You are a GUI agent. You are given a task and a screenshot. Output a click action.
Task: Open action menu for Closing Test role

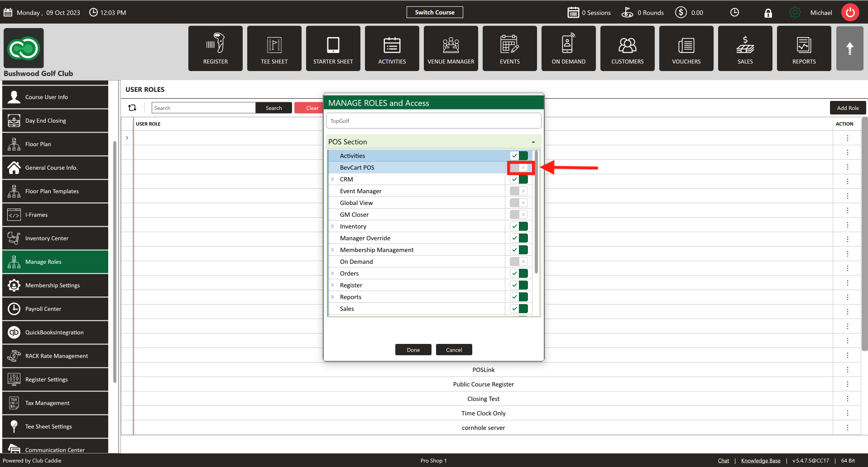(848, 399)
